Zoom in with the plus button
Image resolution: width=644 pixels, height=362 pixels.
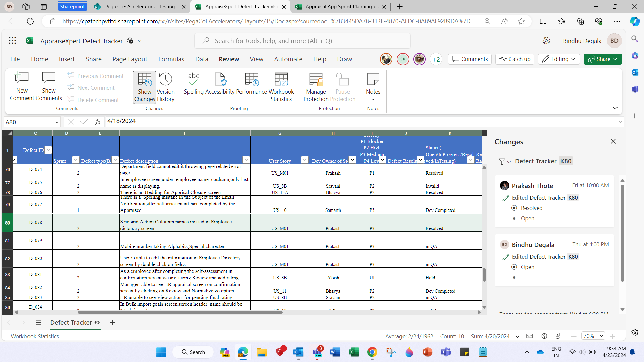coord(612,336)
